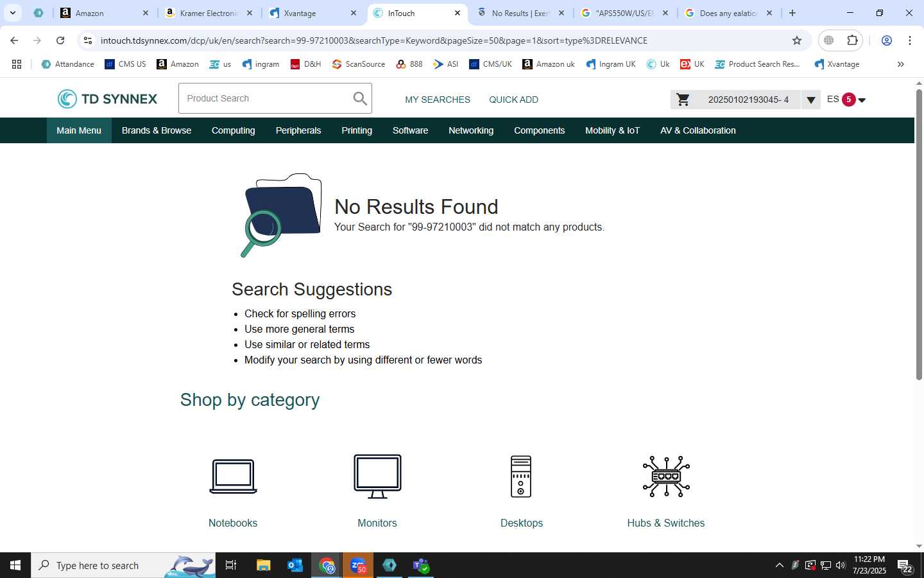Open a new browser tab
This screenshot has width=924, height=578.
coord(792,13)
